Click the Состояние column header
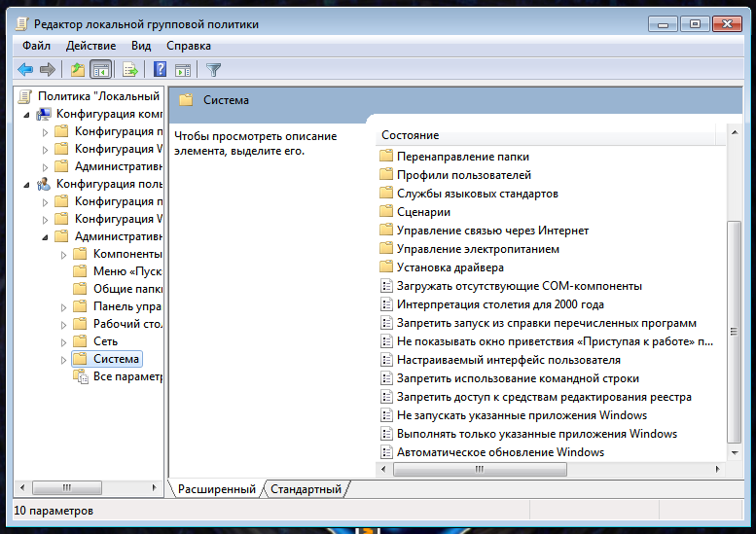This screenshot has width=756, height=534. 546,135
